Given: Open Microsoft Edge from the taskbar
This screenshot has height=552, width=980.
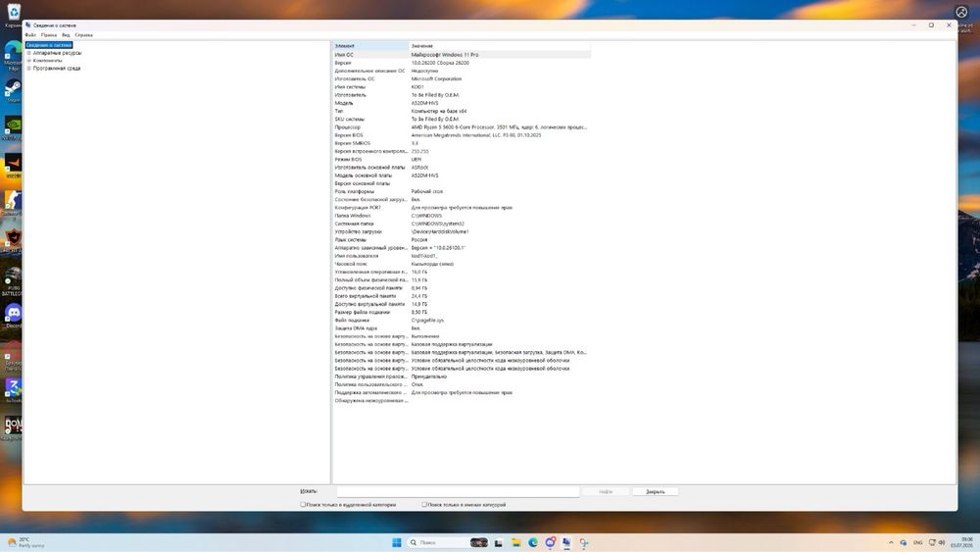Looking at the screenshot, I should coord(533,542).
